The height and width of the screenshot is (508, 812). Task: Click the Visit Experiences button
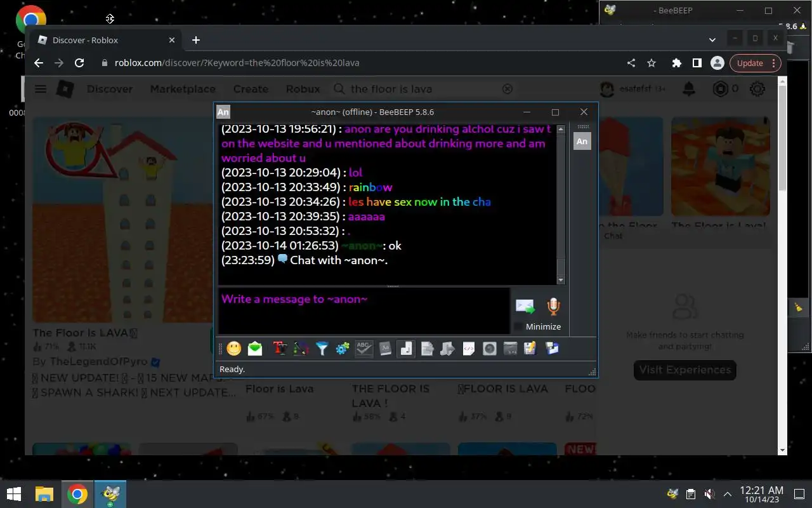tap(685, 370)
